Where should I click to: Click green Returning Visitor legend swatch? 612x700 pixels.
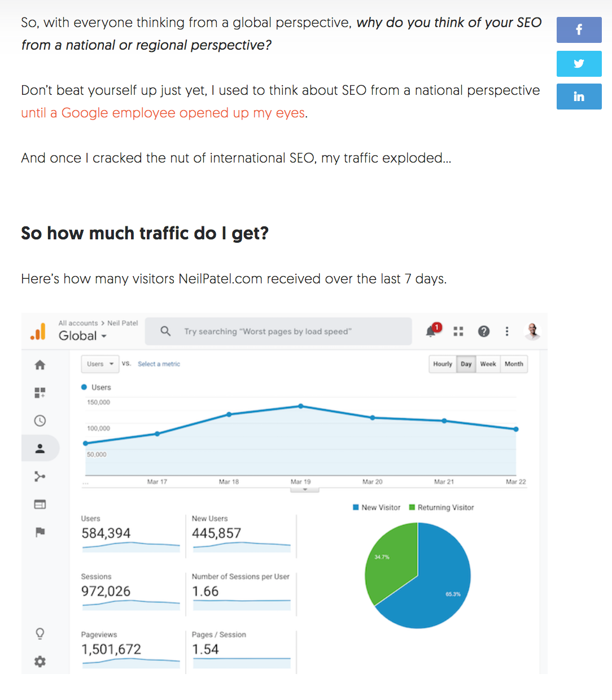click(412, 508)
